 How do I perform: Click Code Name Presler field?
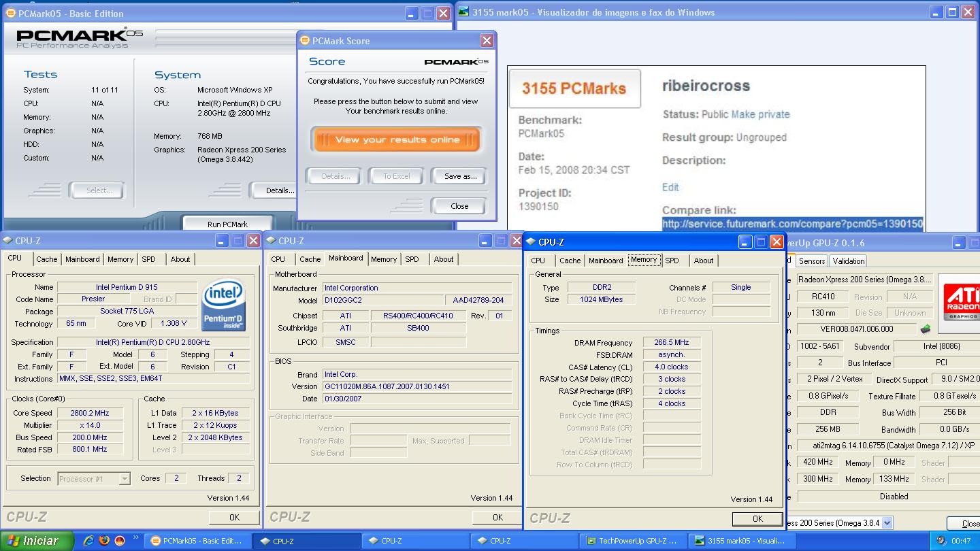coord(93,299)
